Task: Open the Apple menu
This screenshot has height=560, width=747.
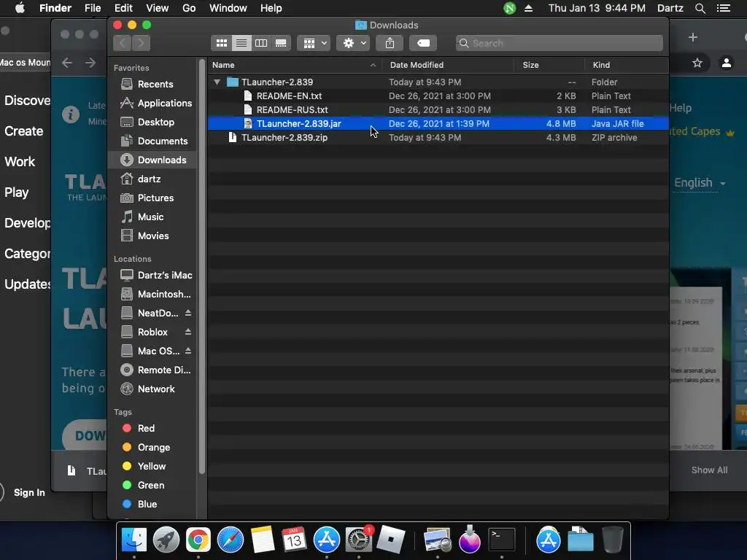Action: (20, 8)
